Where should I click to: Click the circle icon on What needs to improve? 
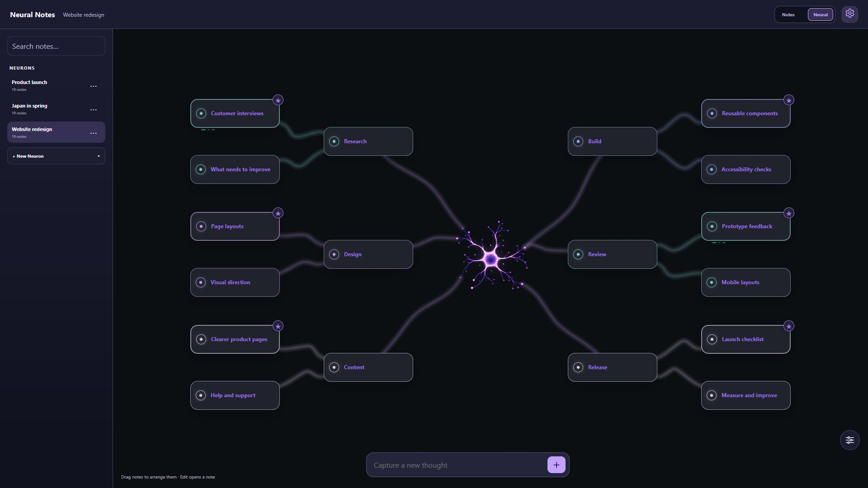point(201,169)
